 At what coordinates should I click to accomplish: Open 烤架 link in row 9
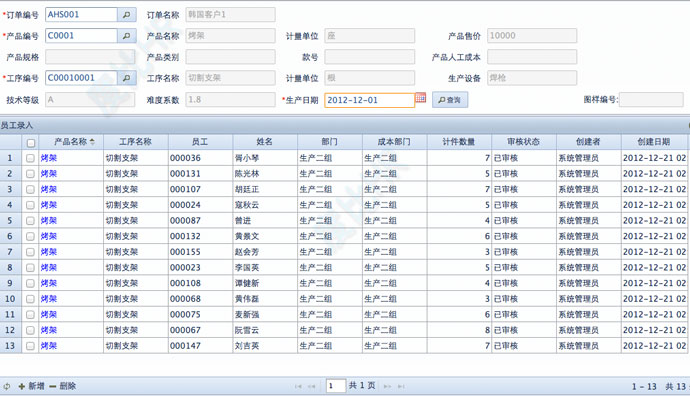(x=49, y=283)
